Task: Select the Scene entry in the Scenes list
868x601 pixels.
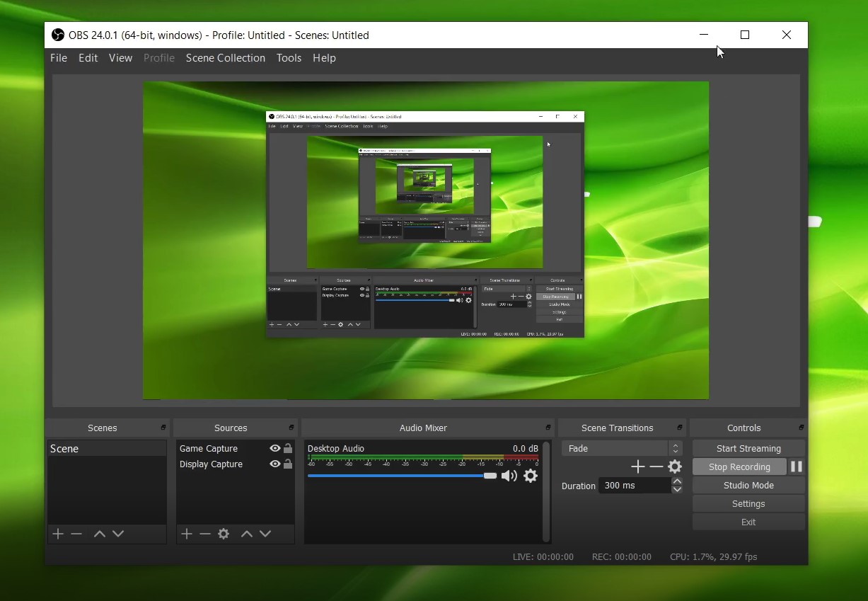Action: pos(64,448)
